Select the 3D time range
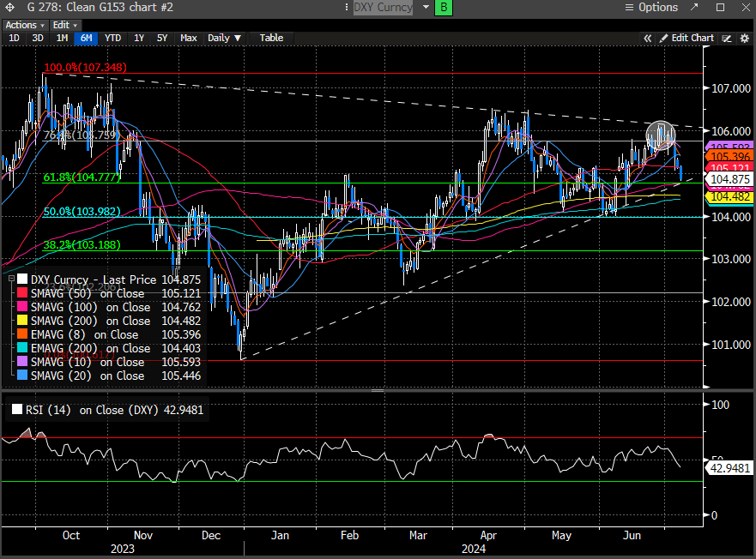 [x=38, y=38]
